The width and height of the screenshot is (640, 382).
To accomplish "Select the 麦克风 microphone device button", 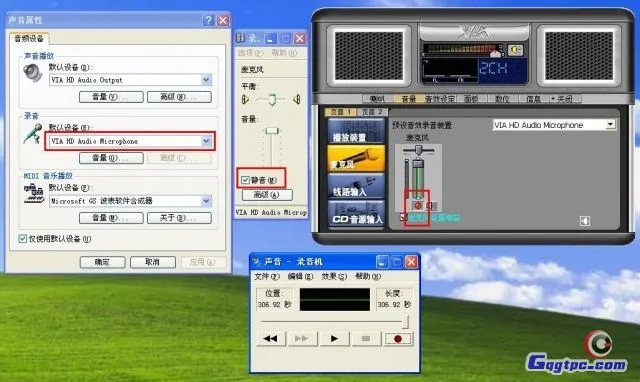I will coord(356,159).
